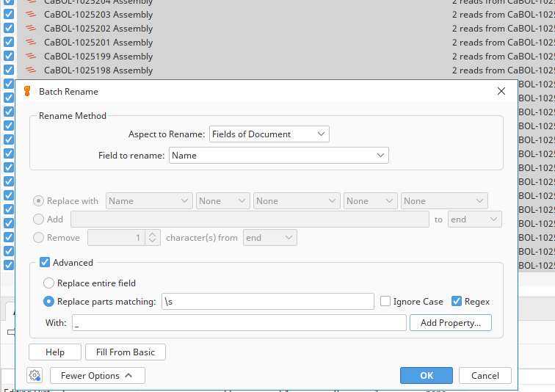Enable the Ignore Case option
The height and width of the screenshot is (392, 555).
point(386,301)
